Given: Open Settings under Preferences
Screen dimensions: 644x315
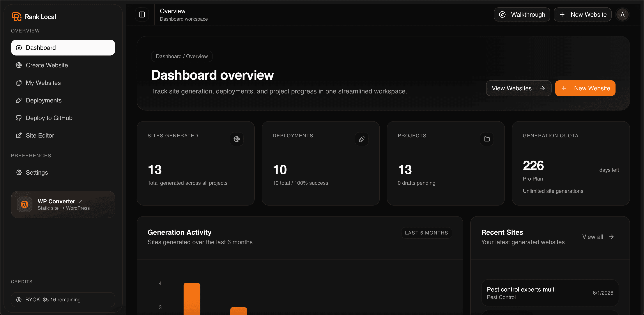Looking at the screenshot, I should 63,172.
